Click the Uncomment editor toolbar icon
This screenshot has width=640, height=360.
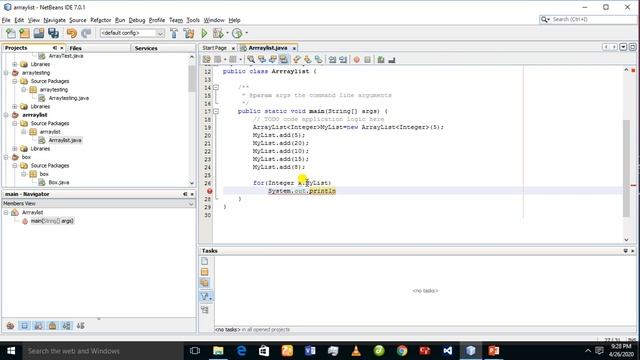pyautogui.click(x=392, y=60)
